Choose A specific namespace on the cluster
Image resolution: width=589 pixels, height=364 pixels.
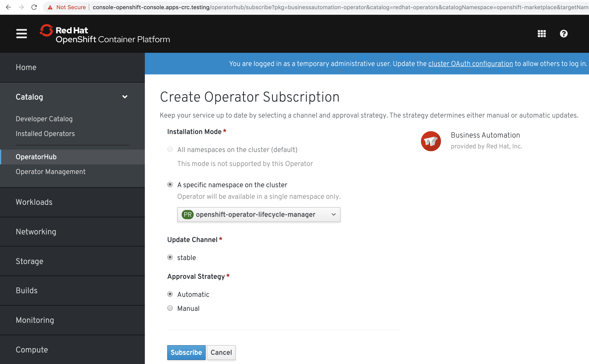tap(170, 185)
